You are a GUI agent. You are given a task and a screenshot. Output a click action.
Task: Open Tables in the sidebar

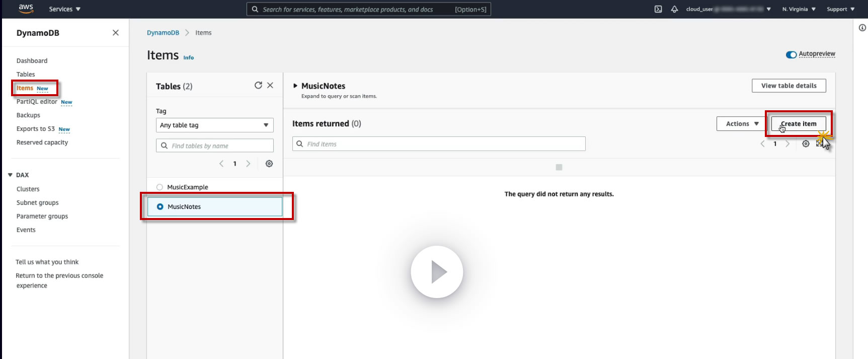coord(26,75)
